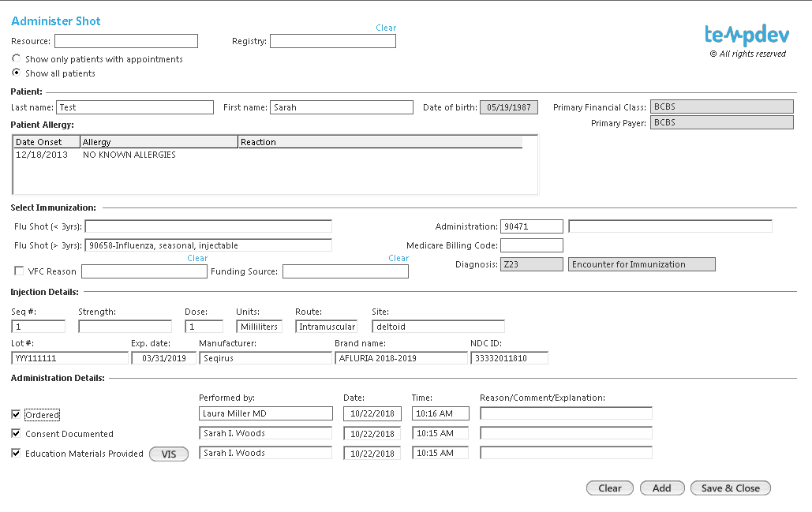Open the Route Intramuscular field
This screenshot has height=512, width=812.
(326, 327)
